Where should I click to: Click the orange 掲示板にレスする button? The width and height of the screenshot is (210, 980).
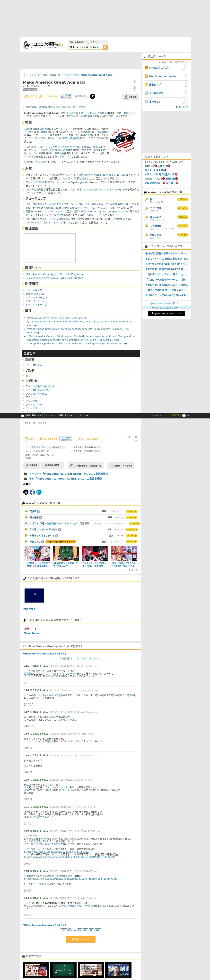81,939
